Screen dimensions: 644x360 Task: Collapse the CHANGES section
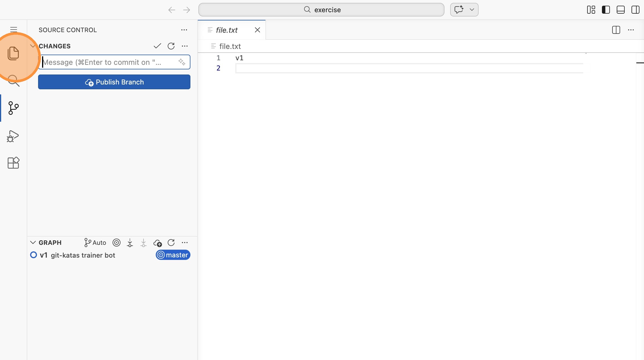coord(33,46)
